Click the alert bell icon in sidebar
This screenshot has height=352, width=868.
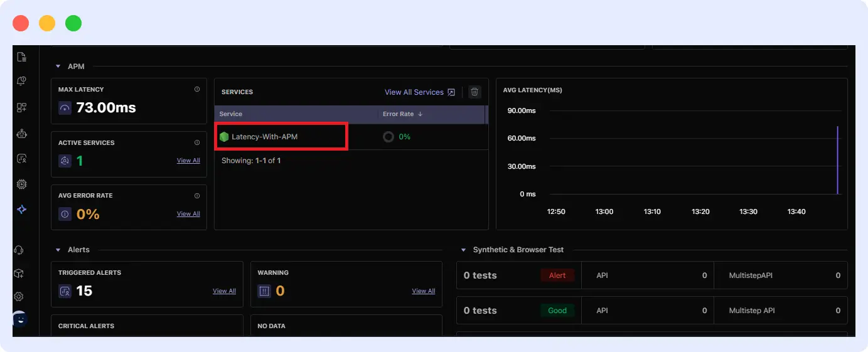(x=21, y=82)
